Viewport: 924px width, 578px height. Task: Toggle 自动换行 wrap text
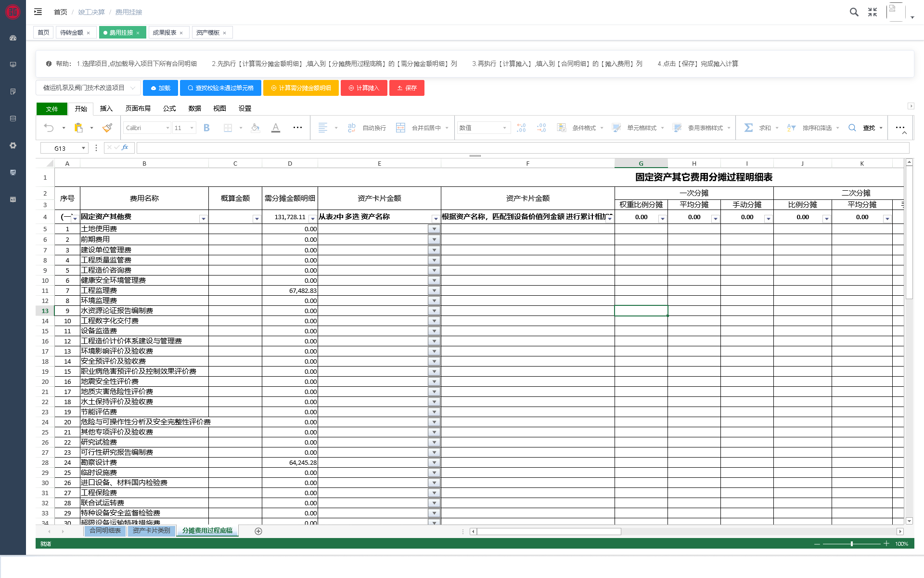coord(367,128)
